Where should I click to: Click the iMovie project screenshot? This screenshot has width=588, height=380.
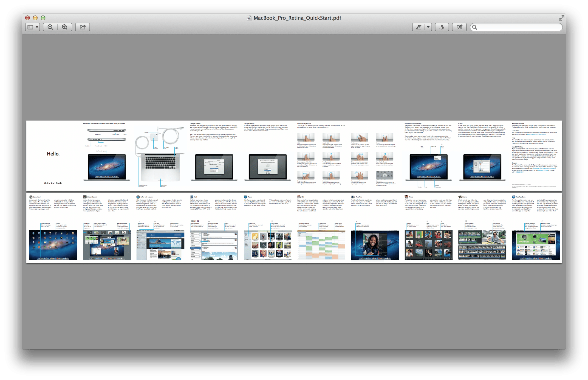[482, 245]
